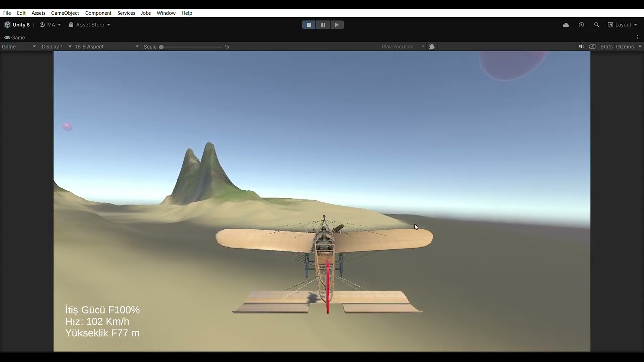The width and height of the screenshot is (644, 362).
Task: Open the Component menu
Action: (98, 13)
